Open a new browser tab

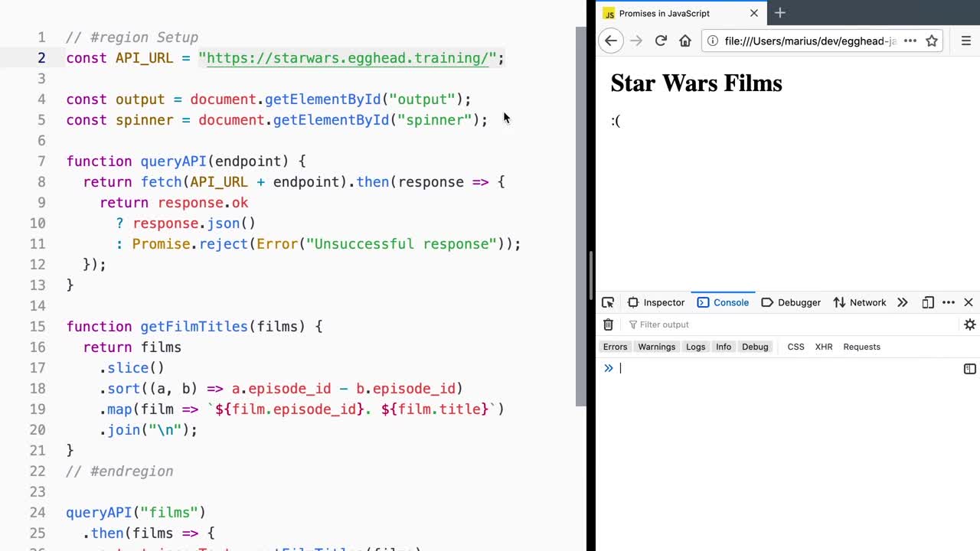click(x=780, y=13)
